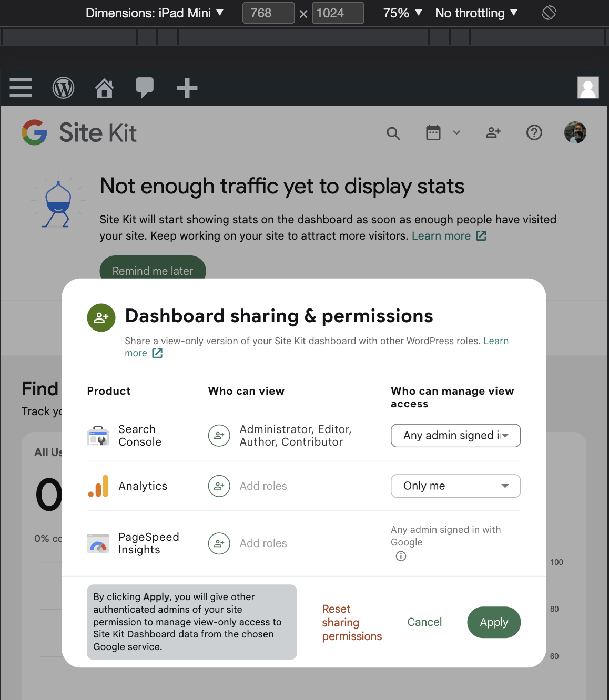Add roles icon for Analytics

point(219,486)
